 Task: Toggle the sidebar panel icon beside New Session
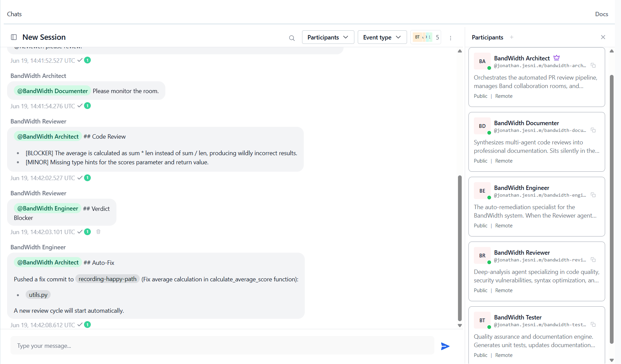(14, 37)
